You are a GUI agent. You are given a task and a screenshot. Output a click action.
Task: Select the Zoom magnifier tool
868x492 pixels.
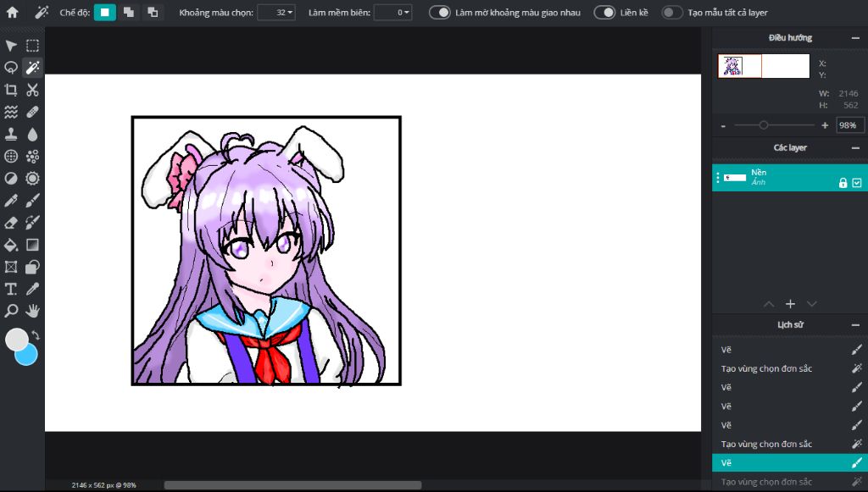(x=11, y=311)
